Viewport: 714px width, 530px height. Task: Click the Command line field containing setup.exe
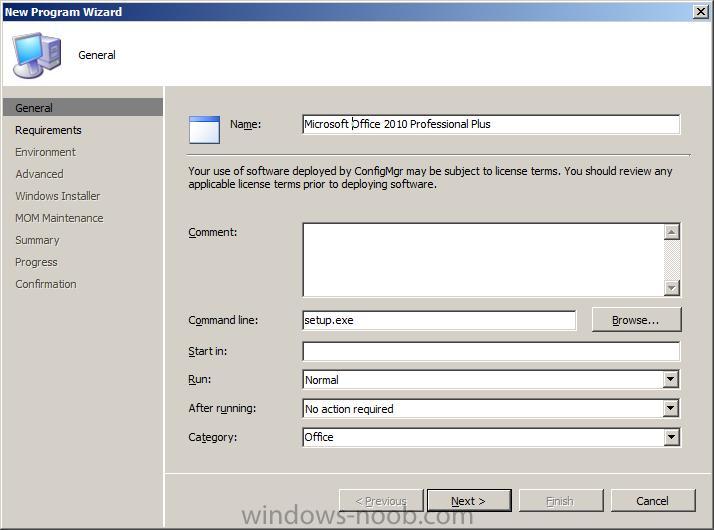click(439, 321)
